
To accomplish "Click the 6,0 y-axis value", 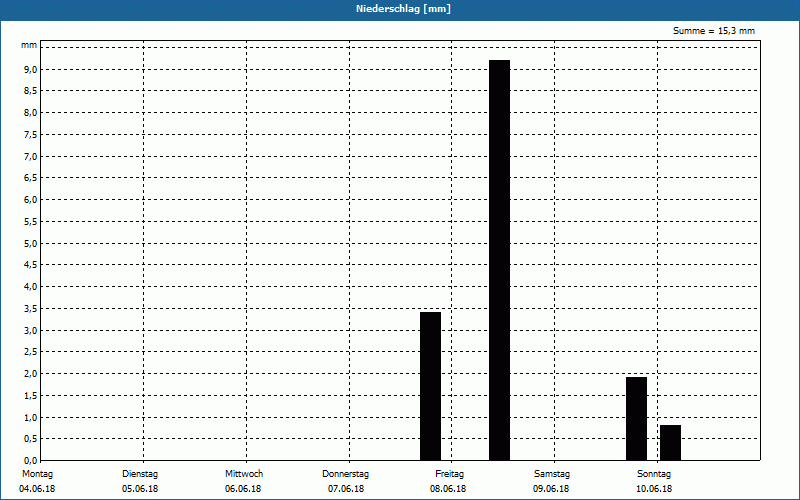I will (31, 200).
